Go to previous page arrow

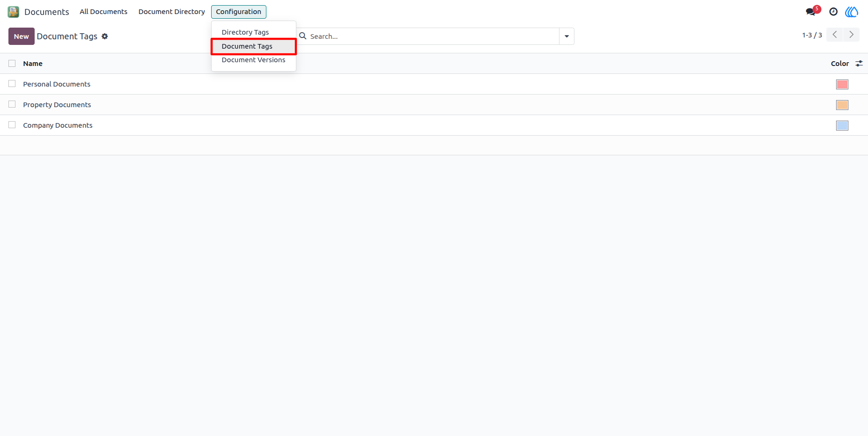coord(835,35)
